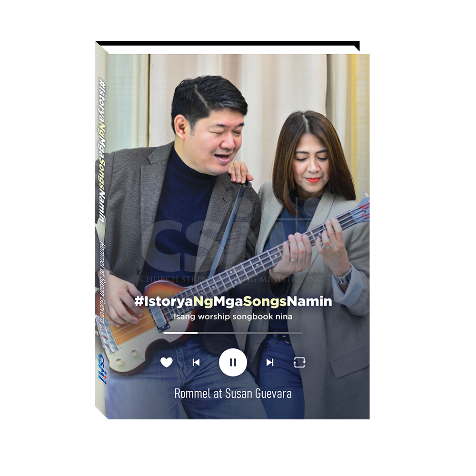Enable repeat mode on the player
Image resolution: width=476 pixels, height=476 pixels.
299,363
